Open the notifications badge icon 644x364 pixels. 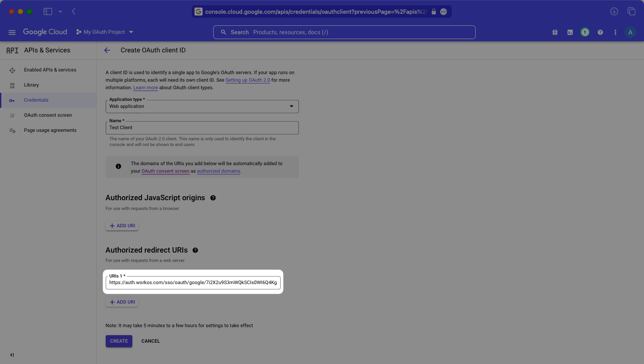pos(585,32)
